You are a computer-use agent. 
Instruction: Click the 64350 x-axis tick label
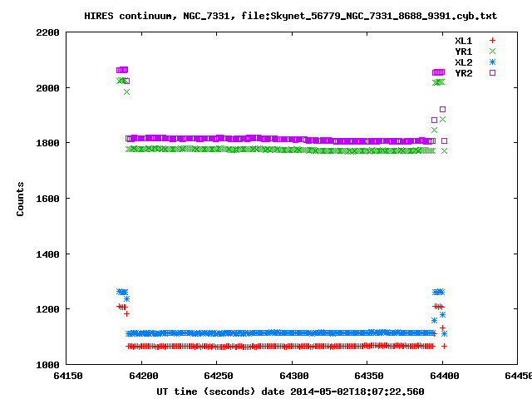pos(369,376)
